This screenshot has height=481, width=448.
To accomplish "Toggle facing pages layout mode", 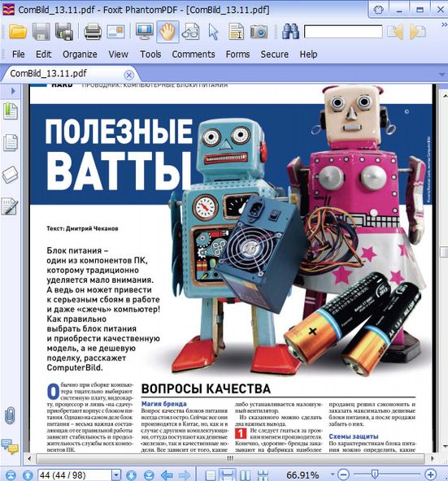I will tap(246, 475).
